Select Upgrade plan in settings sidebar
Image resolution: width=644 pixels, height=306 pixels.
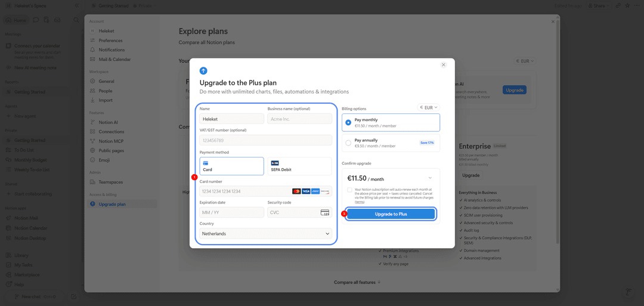click(122, 204)
